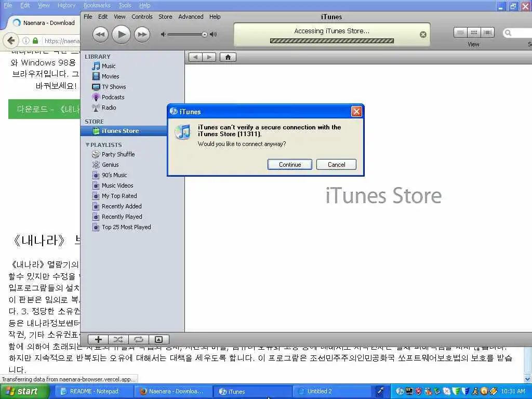This screenshot has height=399, width=532.
Task: Click the green download button on Naenara page
Action: pos(45,109)
